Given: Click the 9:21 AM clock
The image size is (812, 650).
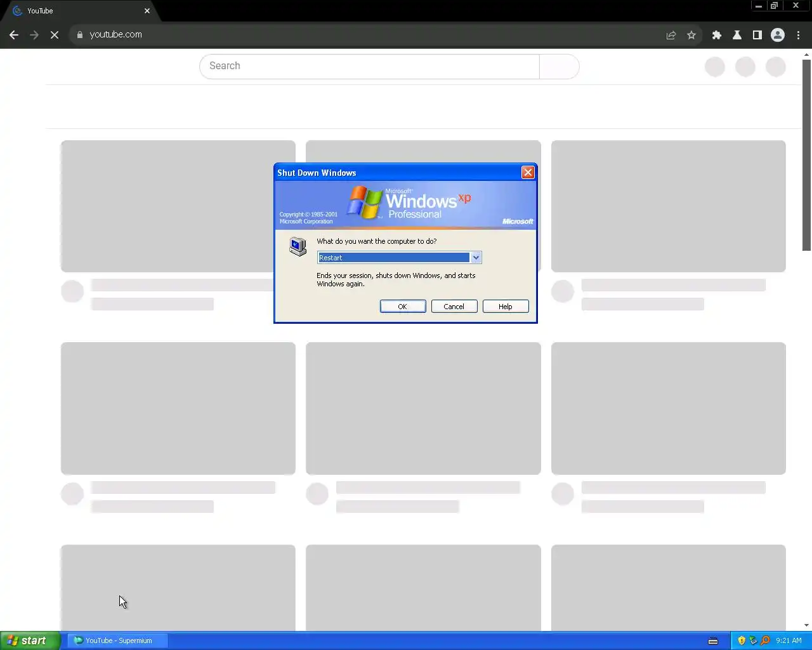Looking at the screenshot, I should (789, 640).
